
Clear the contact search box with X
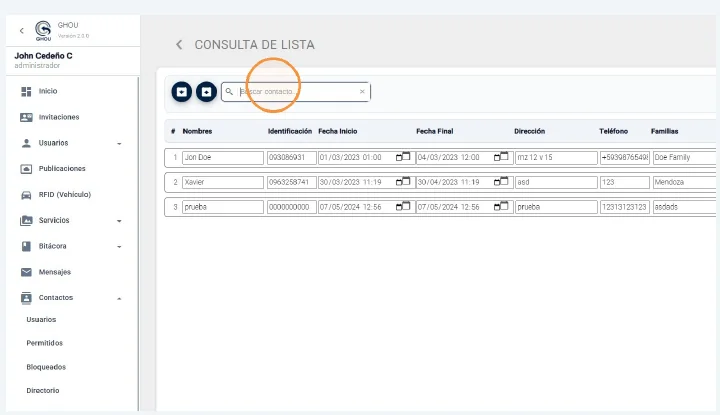pyautogui.click(x=362, y=92)
